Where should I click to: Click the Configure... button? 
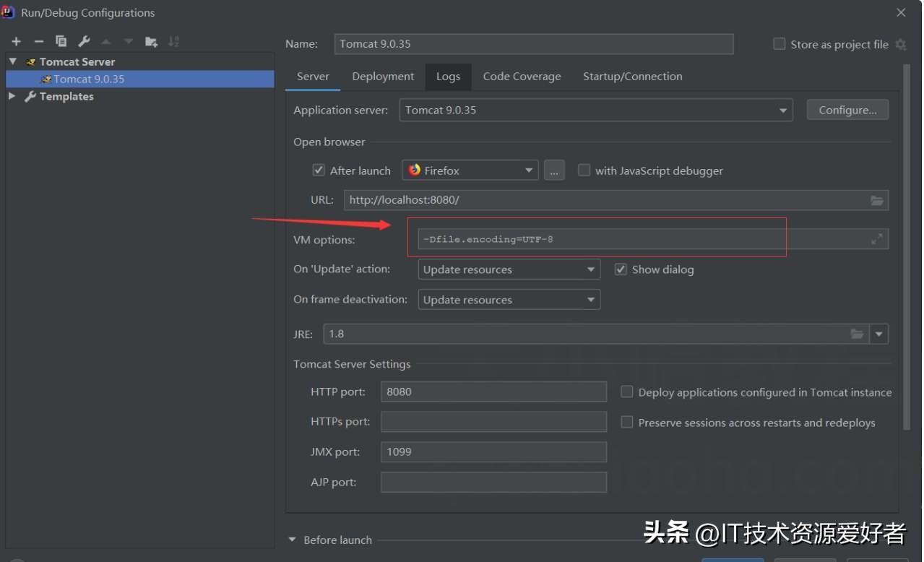coord(847,110)
